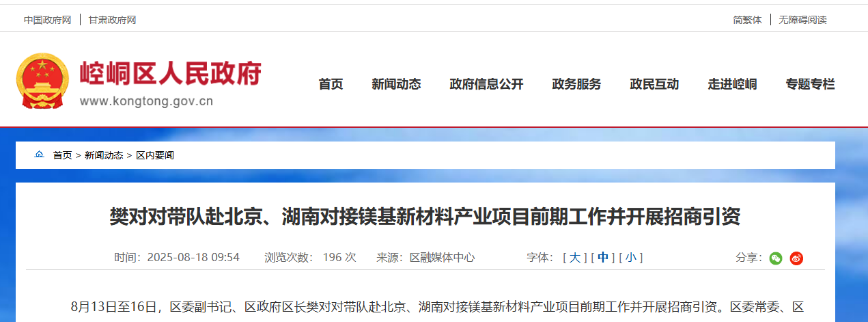The width and height of the screenshot is (868, 322).
Task: Click the article headline title
Action: 425,217
